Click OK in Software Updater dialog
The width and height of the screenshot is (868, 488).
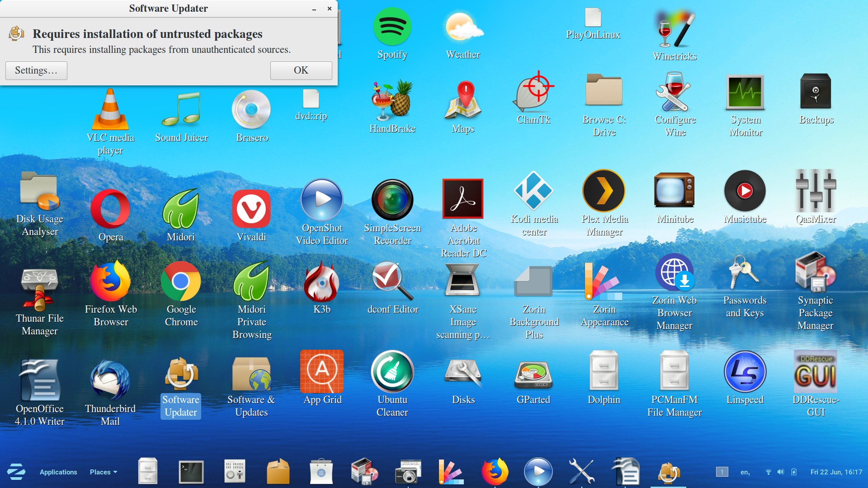click(301, 70)
